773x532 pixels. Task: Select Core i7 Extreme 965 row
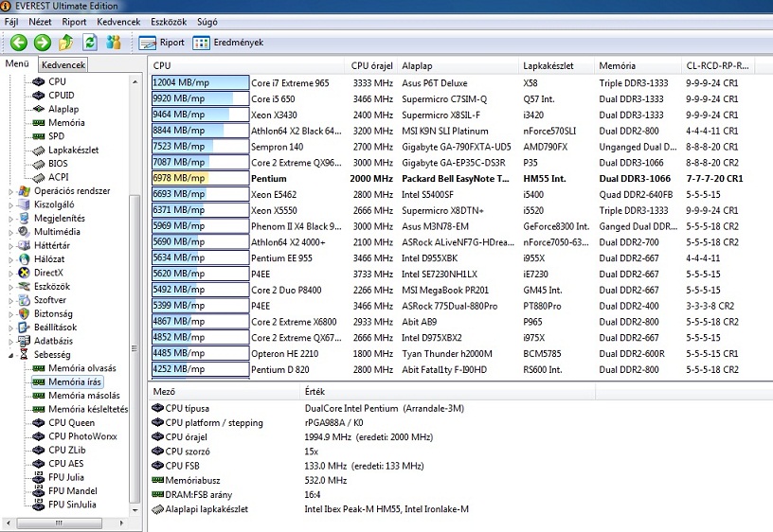460,83
